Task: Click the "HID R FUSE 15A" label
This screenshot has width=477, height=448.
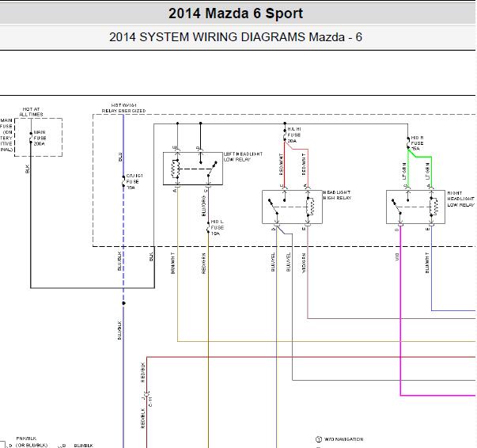Action: point(417,143)
